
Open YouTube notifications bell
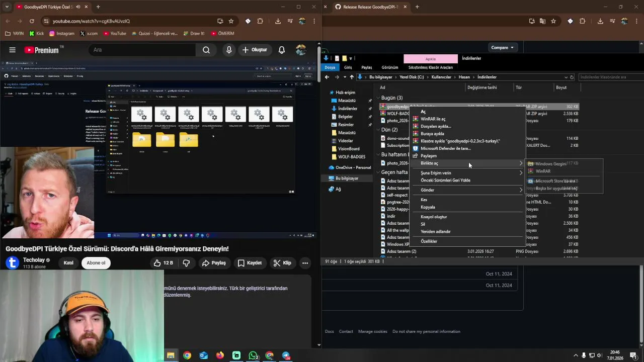[282, 50]
